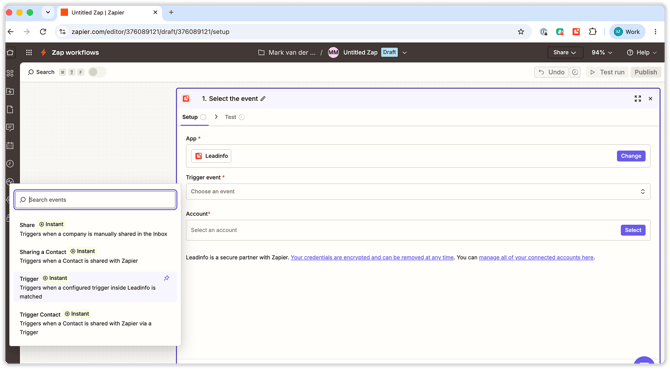
Task: Pin the Trigger event option
Action: point(167,278)
